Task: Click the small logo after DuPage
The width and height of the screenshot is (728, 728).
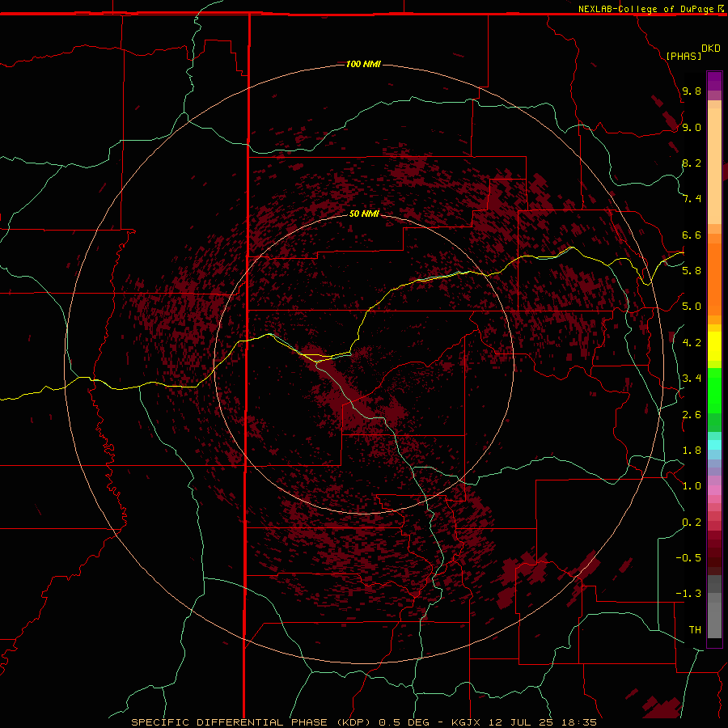Action: (x=721, y=8)
